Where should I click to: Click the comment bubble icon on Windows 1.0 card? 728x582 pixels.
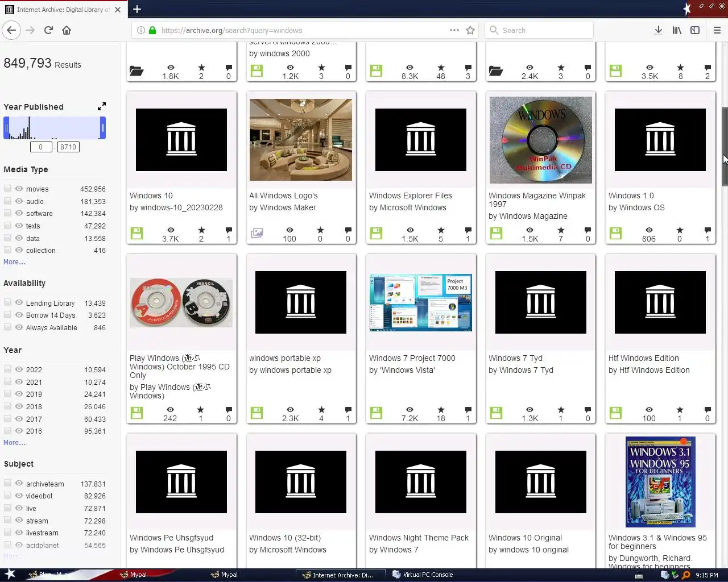coord(708,230)
